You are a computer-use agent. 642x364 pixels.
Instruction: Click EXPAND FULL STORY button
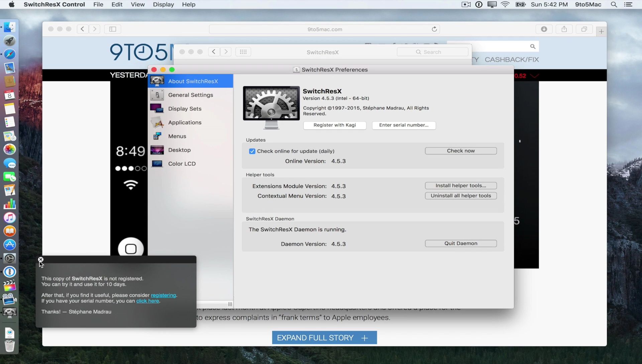(x=324, y=338)
